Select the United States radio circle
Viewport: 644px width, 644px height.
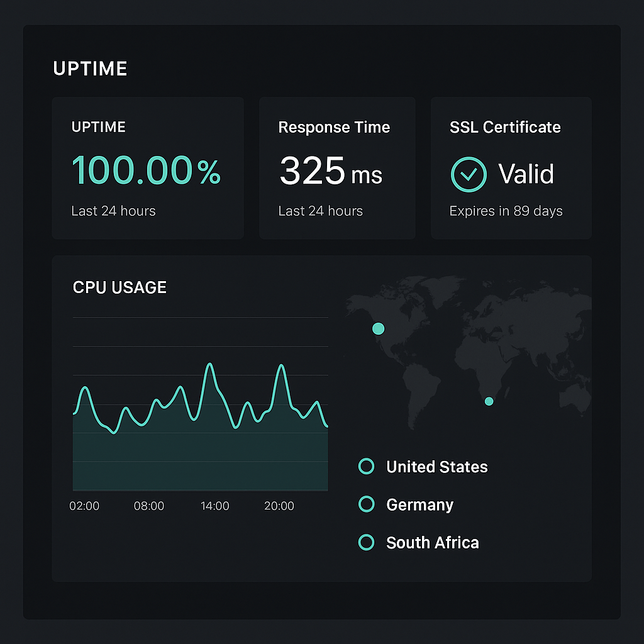(x=366, y=466)
